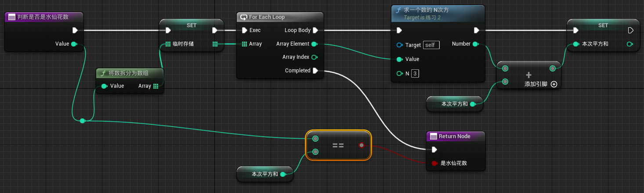Click the Completed exec pin on For Each Loop
The width and height of the screenshot is (644, 193).
click(315, 71)
